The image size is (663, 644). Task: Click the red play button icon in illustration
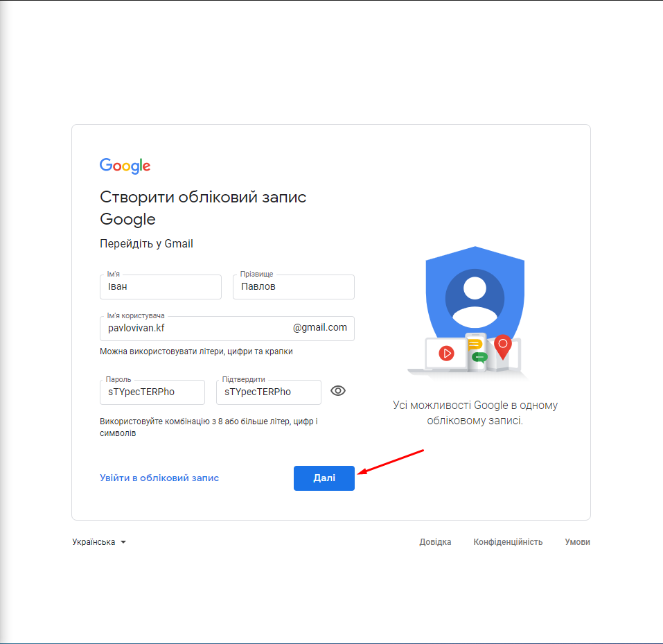[x=447, y=353]
